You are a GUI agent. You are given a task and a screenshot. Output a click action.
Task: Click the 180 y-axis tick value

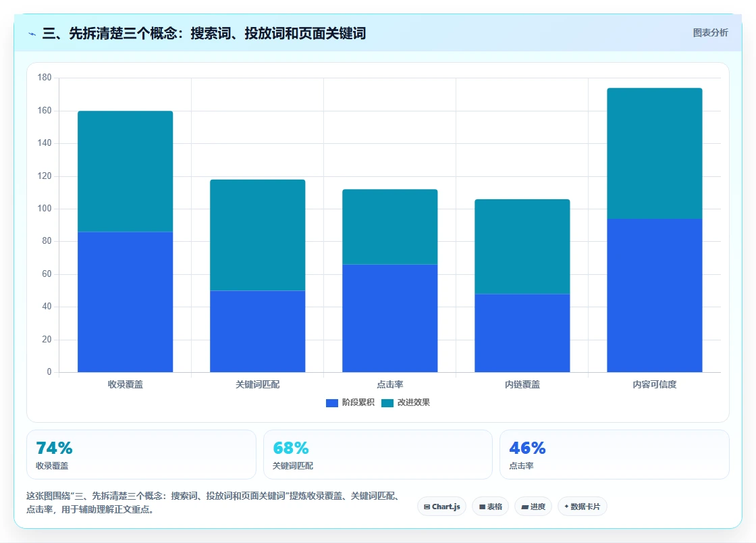click(45, 77)
